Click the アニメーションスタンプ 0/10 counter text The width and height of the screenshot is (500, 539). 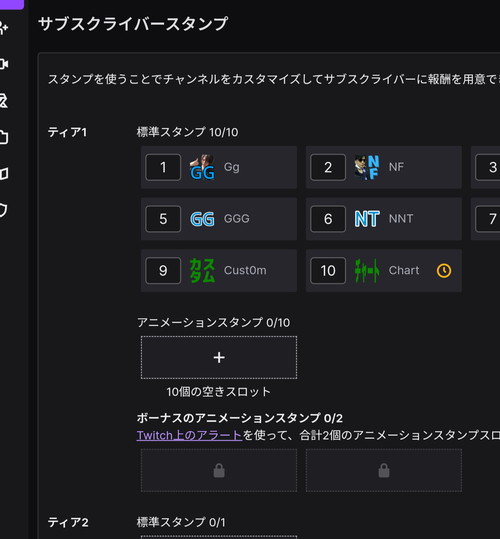213,322
